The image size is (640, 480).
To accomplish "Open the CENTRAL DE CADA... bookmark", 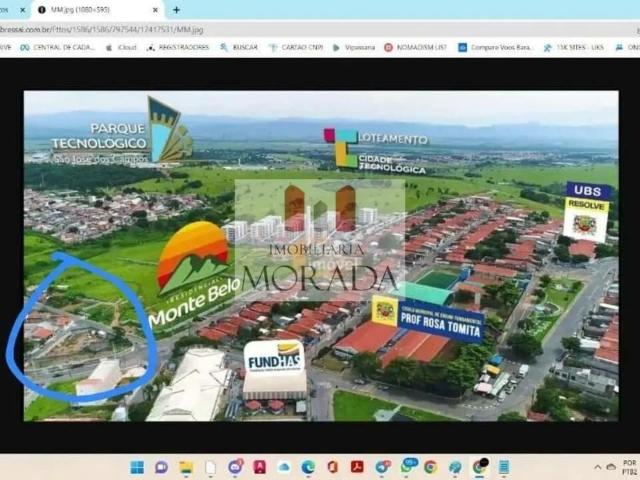I will click(58, 47).
